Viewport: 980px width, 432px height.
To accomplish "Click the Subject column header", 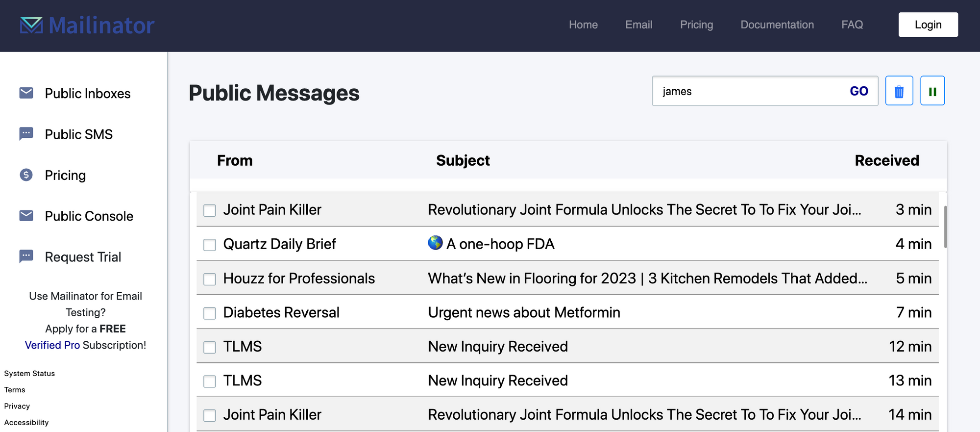I will pyautogui.click(x=463, y=160).
